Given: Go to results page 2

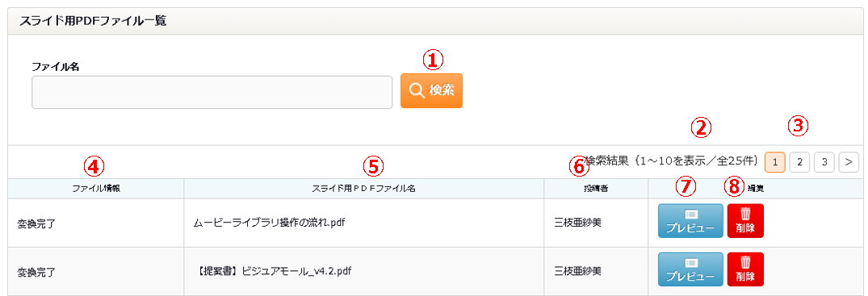Looking at the screenshot, I should coord(799,161).
